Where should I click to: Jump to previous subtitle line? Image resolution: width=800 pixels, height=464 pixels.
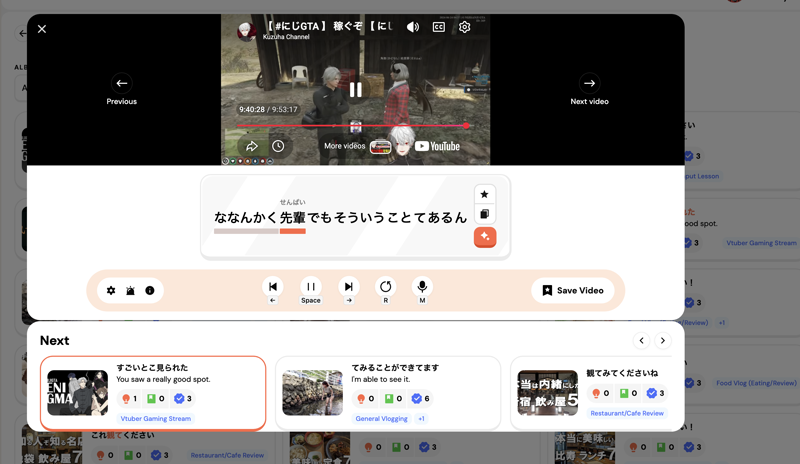click(272, 286)
